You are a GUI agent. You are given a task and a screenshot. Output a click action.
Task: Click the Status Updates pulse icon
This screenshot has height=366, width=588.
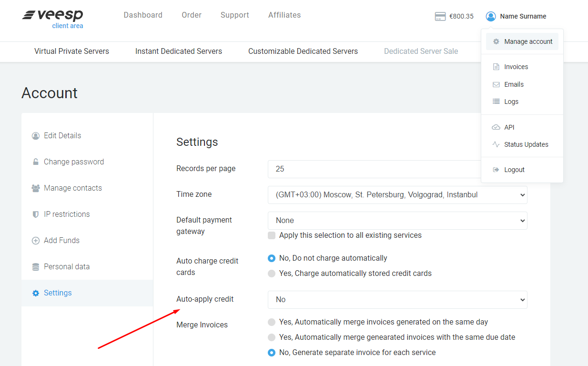pos(496,144)
